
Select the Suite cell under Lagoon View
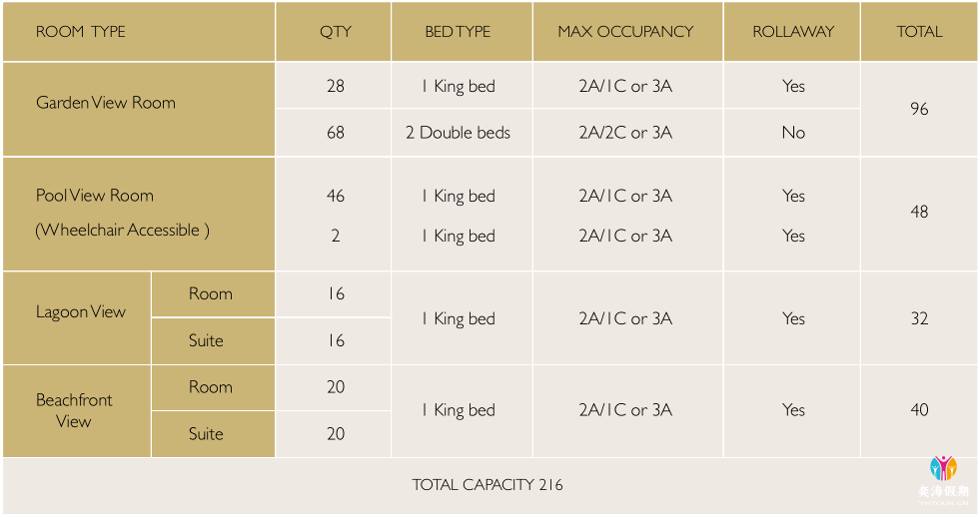[213, 341]
